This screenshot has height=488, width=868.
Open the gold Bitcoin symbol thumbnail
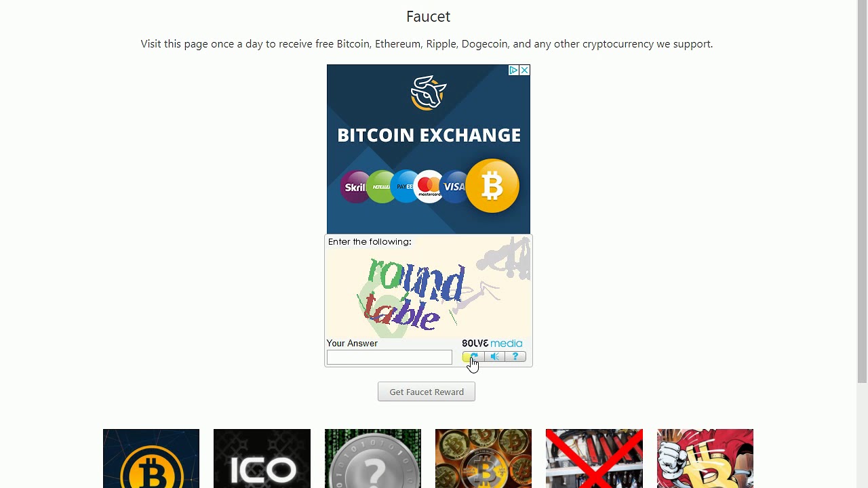(x=151, y=458)
